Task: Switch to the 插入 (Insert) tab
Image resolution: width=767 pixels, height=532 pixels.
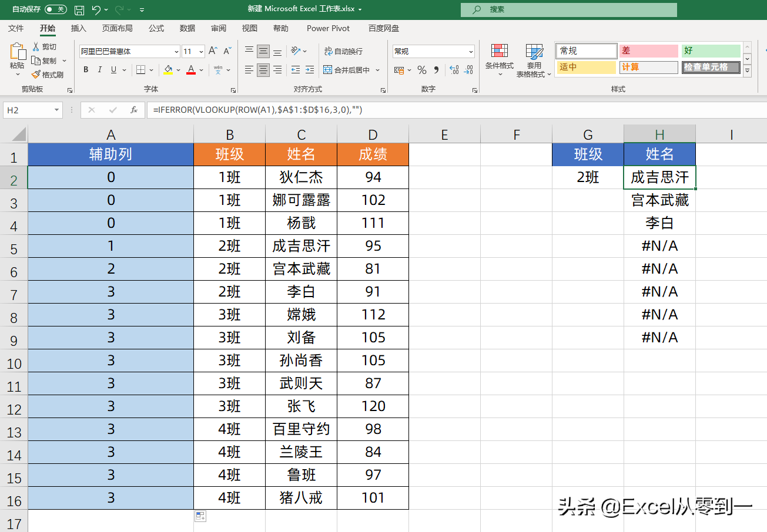Action: point(78,28)
